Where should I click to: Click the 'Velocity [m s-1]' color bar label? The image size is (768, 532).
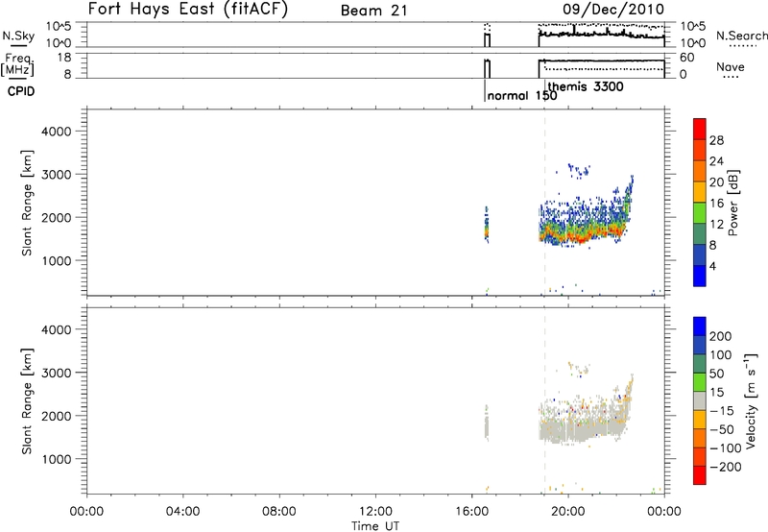(x=751, y=400)
